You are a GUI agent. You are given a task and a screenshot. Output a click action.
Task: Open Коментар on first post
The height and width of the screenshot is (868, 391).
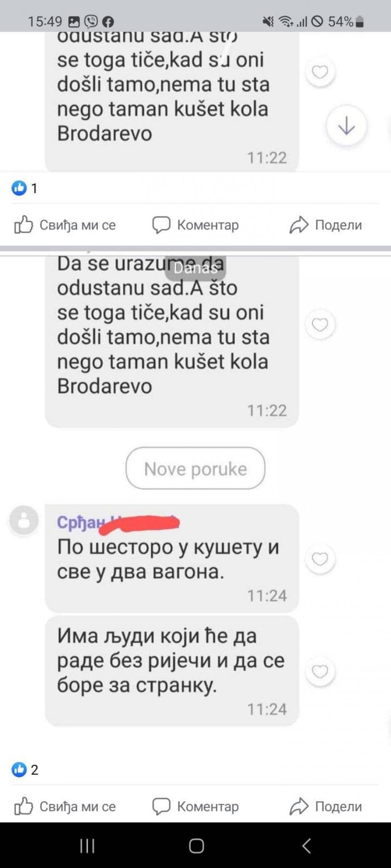tap(195, 225)
